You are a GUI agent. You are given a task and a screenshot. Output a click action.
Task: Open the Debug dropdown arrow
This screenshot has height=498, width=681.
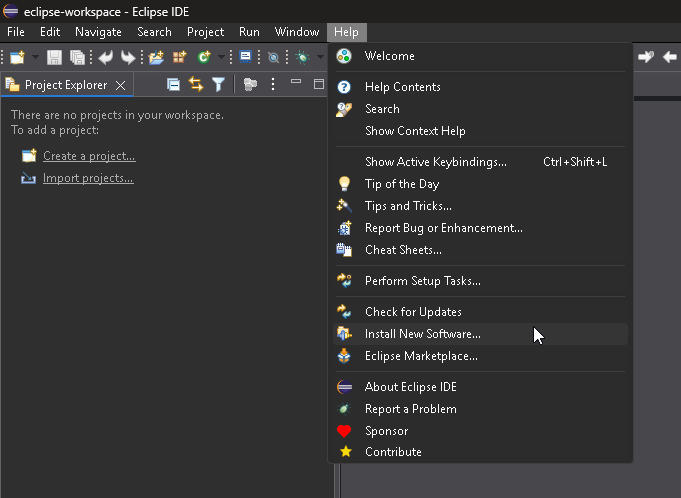click(x=320, y=57)
